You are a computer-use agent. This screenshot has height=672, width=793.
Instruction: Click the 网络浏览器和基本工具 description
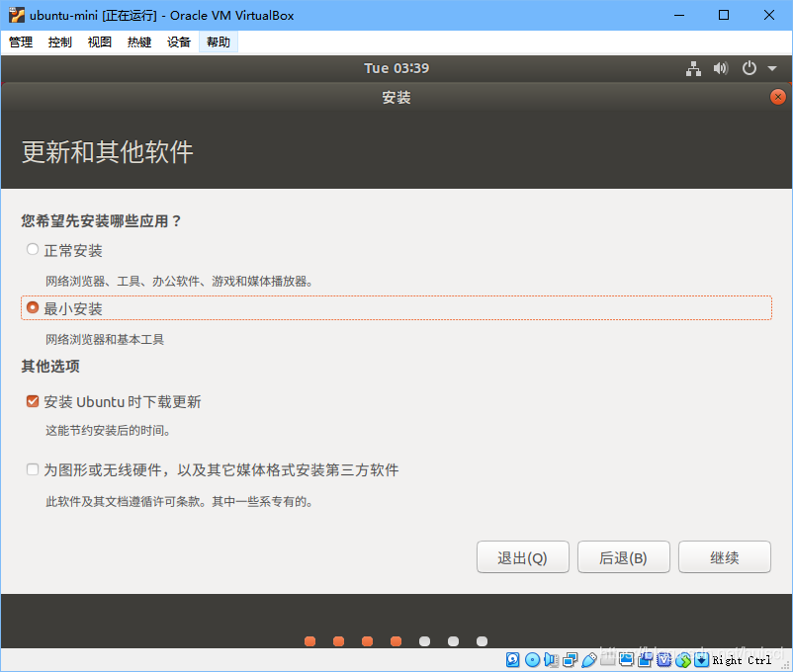tap(105, 339)
